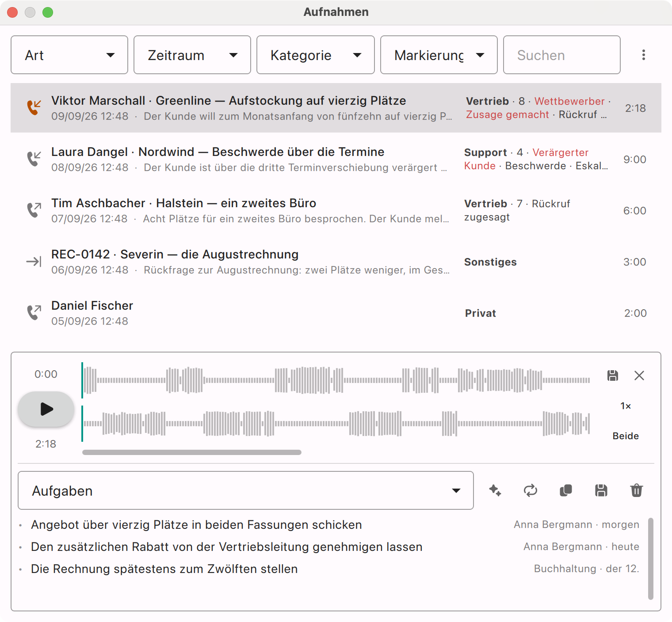Select the Tim Aschbacher Halstein recording
672x622 pixels.
[x=336, y=210]
